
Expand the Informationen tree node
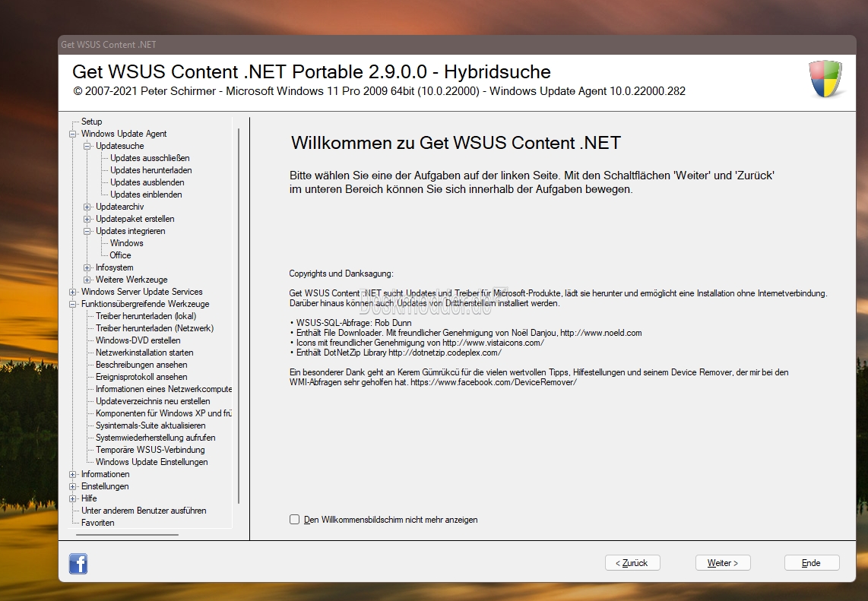(x=72, y=474)
